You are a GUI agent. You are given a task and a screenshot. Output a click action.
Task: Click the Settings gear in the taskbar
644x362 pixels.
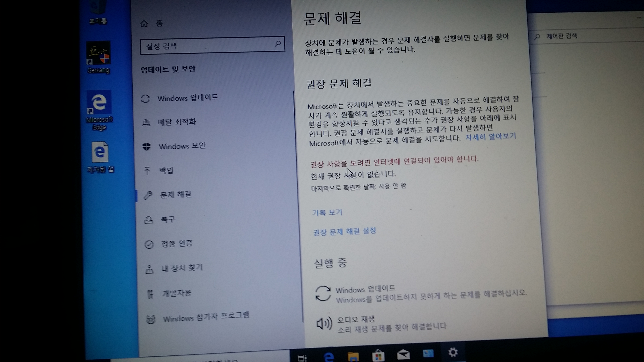coord(453,352)
